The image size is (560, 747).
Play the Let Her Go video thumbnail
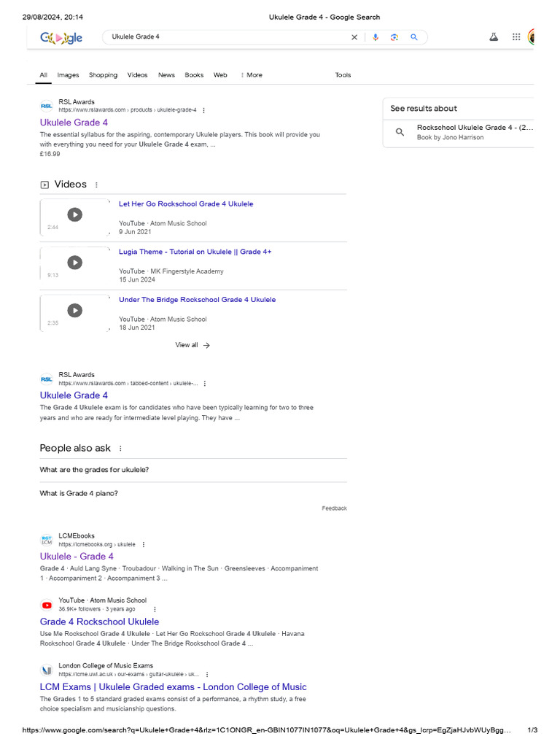75,214
